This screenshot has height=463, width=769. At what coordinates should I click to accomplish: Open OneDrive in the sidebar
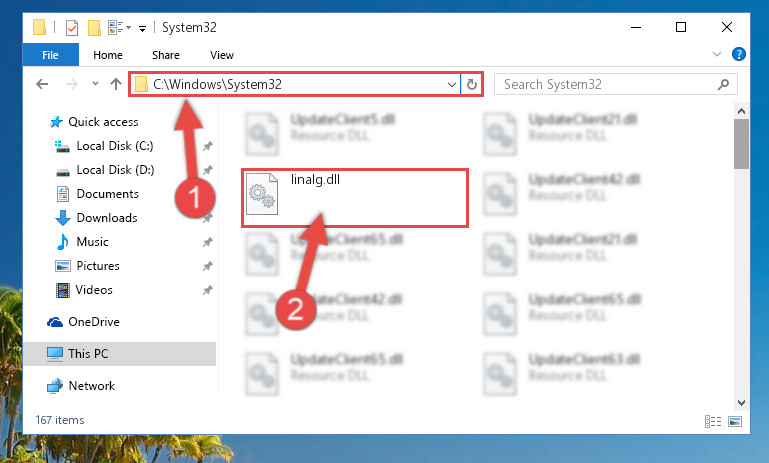coord(94,322)
